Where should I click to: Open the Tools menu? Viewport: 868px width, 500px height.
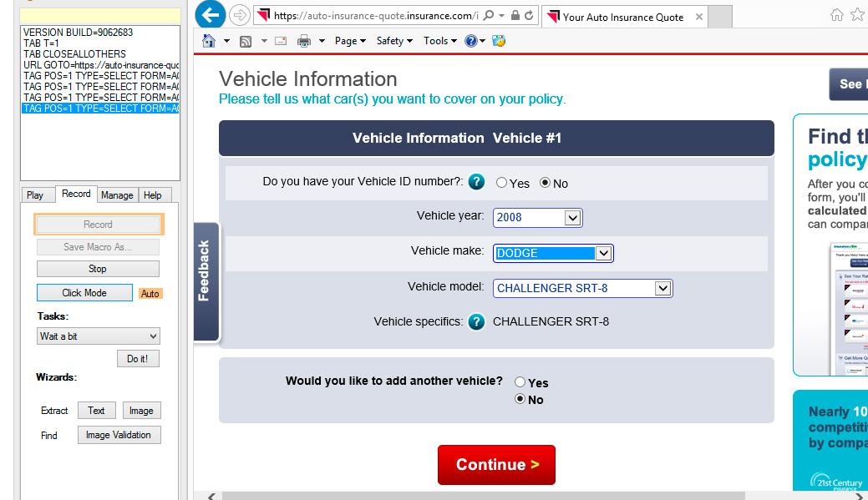click(440, 41)
